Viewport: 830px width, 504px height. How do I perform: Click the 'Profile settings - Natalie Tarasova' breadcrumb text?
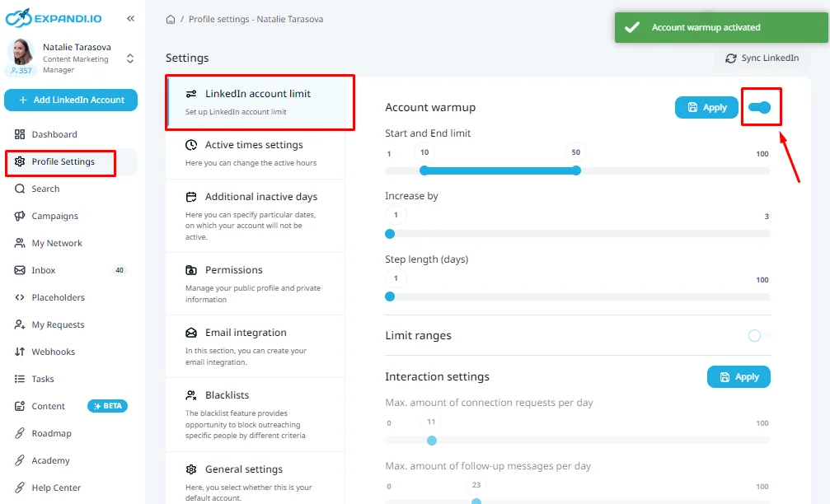click(256, 19)
